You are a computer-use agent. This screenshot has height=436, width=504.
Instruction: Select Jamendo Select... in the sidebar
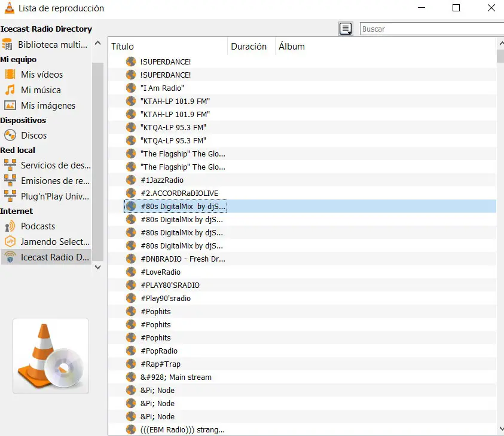46,241
